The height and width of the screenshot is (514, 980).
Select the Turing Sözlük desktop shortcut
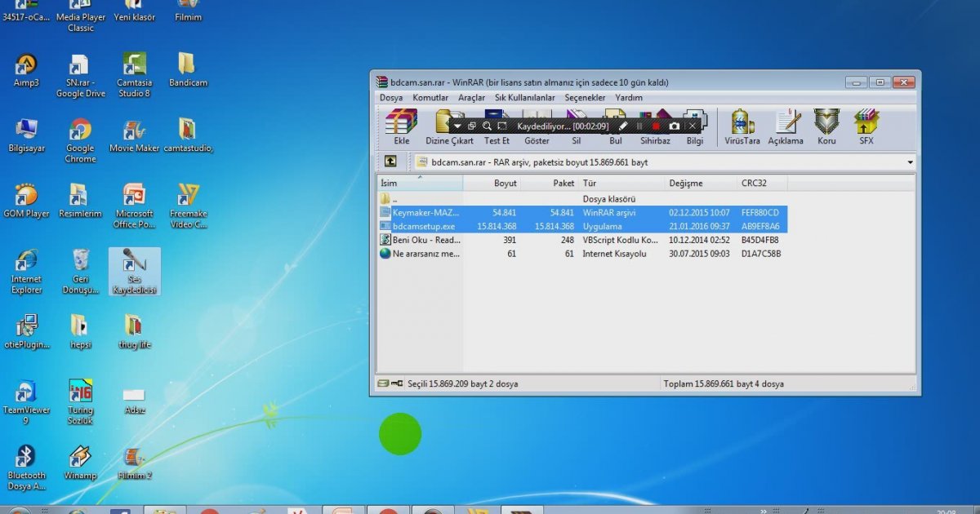click(x=80, y=403)
